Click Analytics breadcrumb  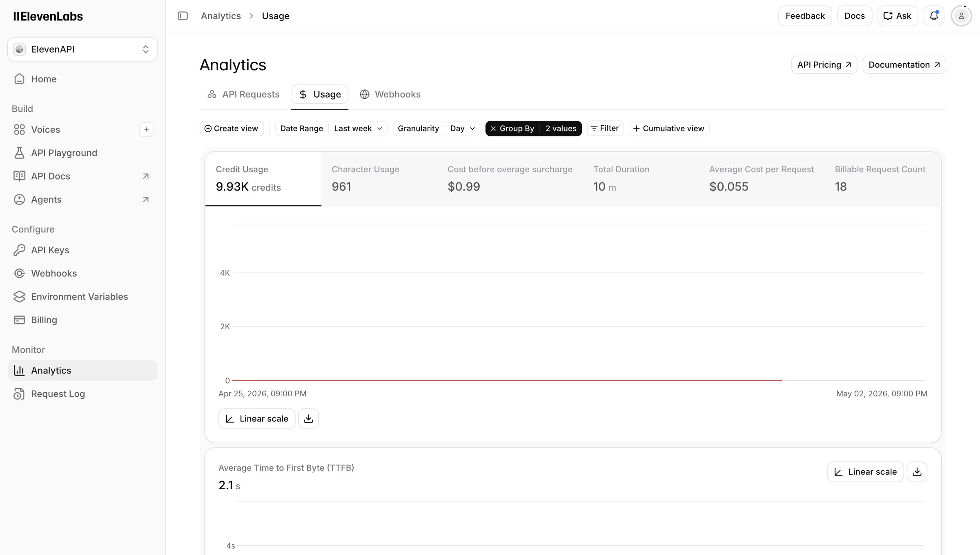pyautogui.click(x=221, y=16)
